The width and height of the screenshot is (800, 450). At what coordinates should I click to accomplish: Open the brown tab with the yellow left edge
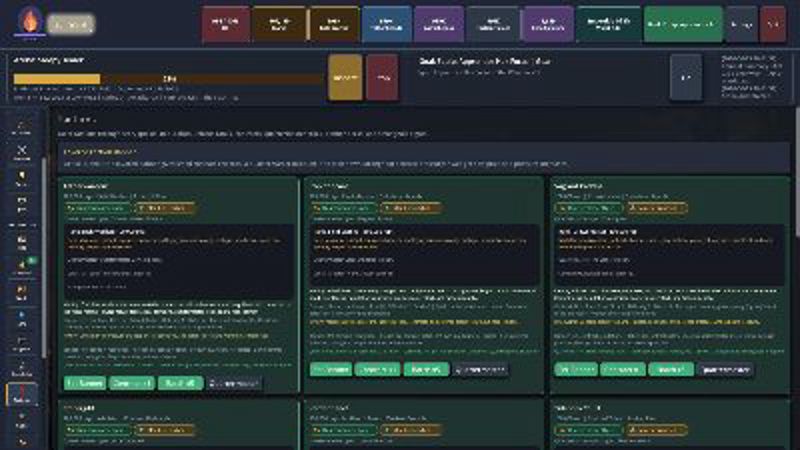(333, 24)
